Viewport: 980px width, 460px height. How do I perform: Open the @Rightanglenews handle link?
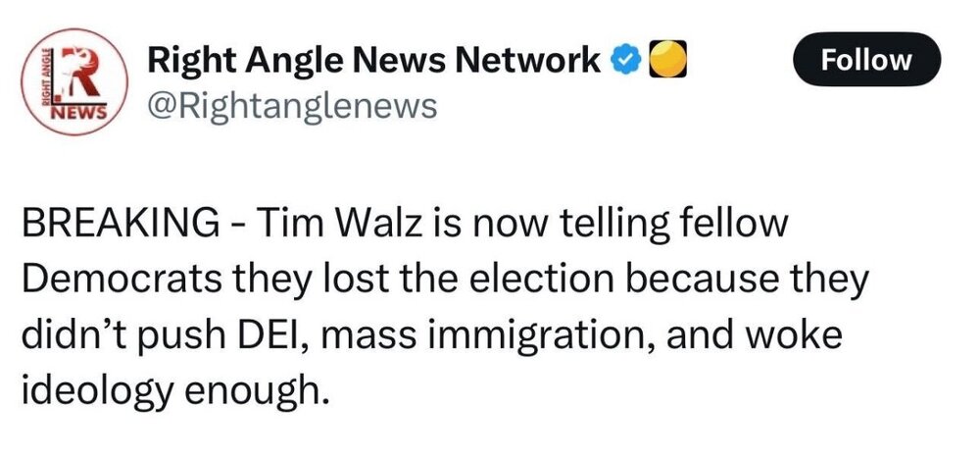click(x=291, y=104)
